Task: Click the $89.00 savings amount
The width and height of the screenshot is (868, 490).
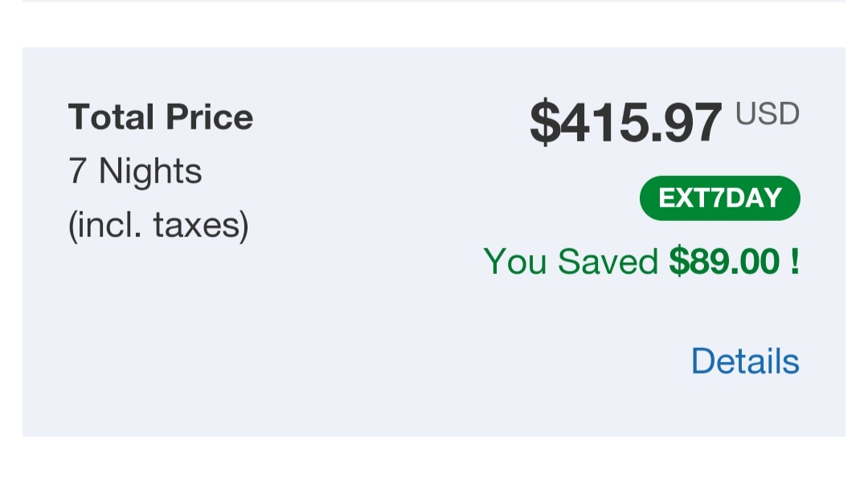Action: tap(724, 262)
